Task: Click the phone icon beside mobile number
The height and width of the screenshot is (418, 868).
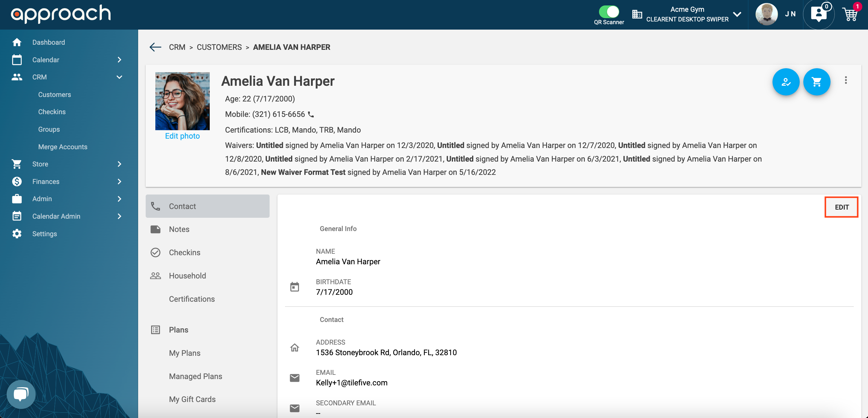Action: coord(311,114)
